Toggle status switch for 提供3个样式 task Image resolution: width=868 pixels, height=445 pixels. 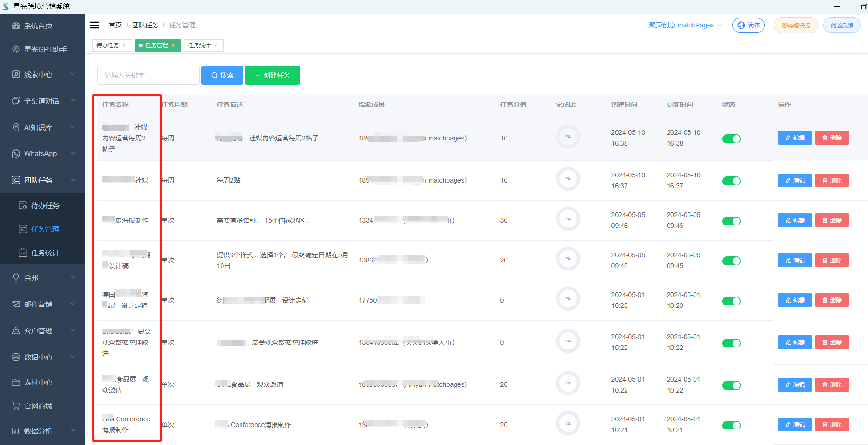[731, 261]
